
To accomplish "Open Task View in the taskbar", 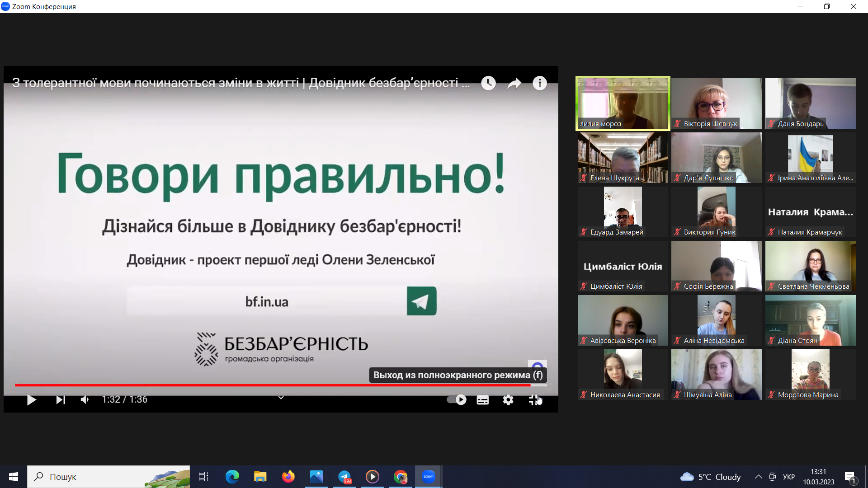I will click(x=203, y=477).
